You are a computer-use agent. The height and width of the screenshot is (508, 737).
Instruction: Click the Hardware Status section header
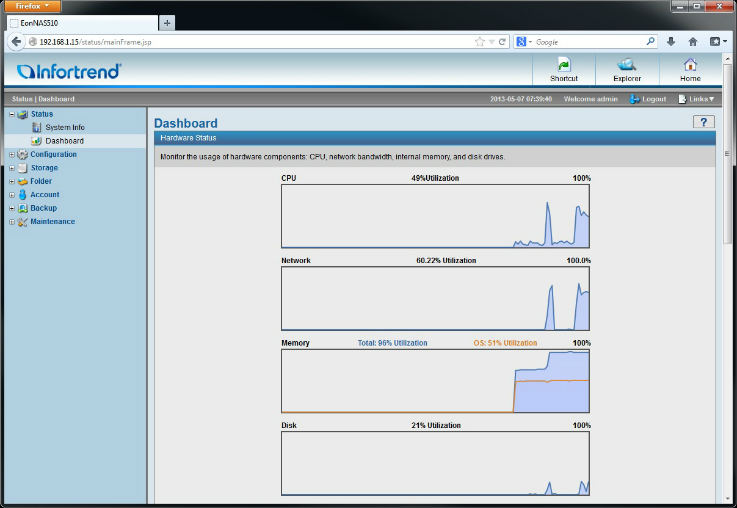(x=435, y=138)
